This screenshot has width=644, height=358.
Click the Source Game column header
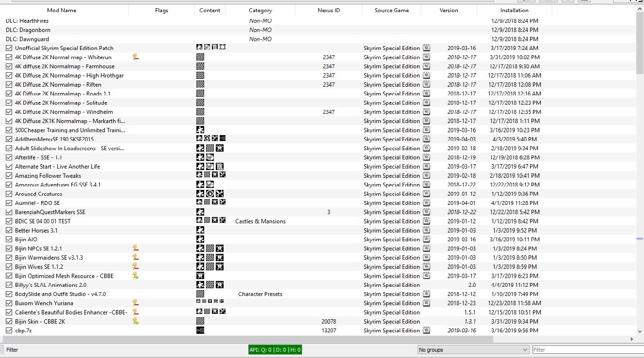391,10
